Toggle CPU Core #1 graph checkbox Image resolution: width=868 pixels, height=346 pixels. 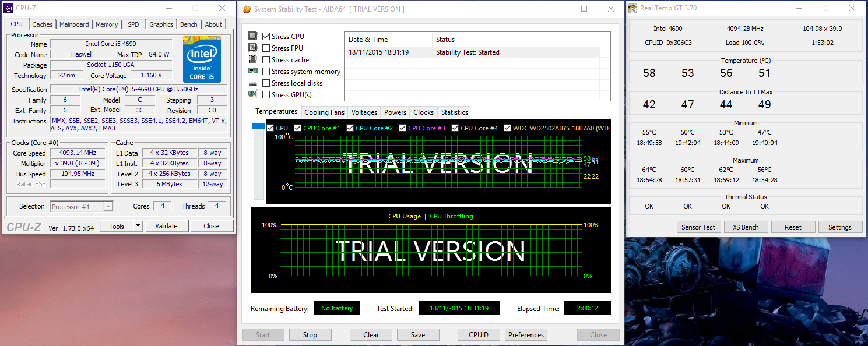[298, 128]
